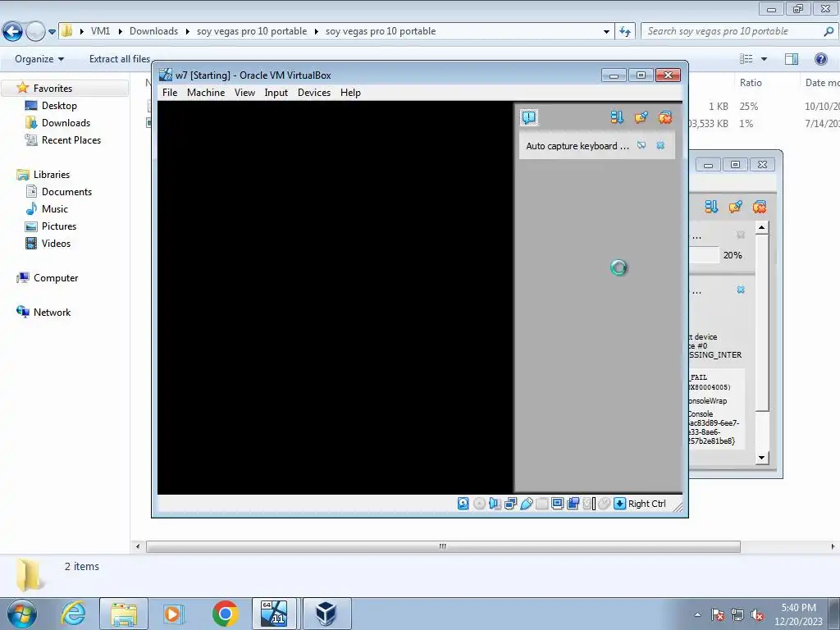
Task: Click sort notifications icon in background VM window
Action: point(711,207)
